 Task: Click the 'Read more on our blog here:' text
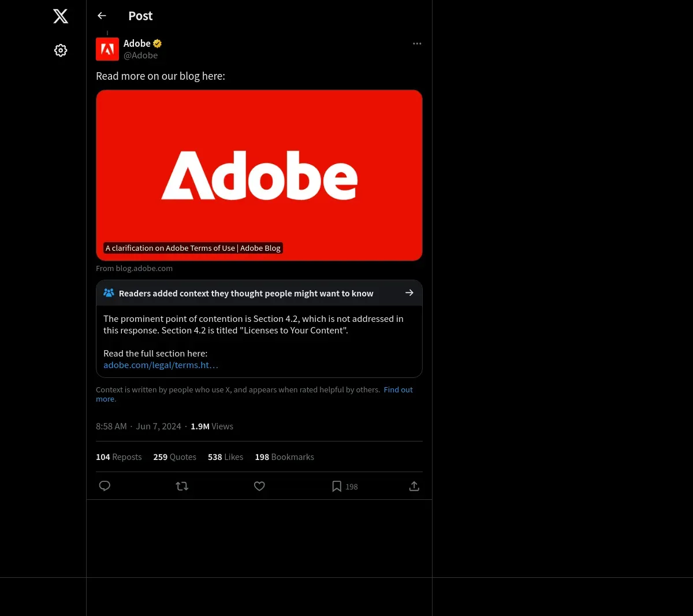161,76
